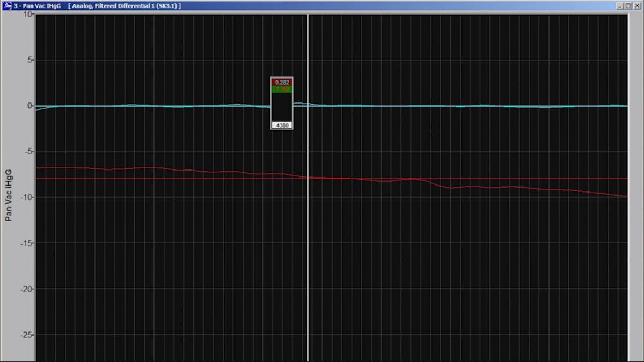Select the green cursor readout value
Viewport: 644px width, 362px height.
click(282, 90)
